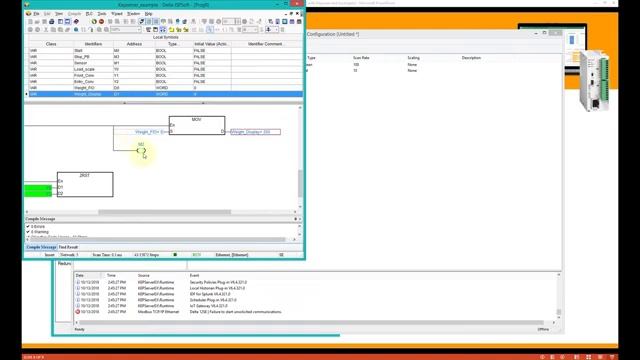Click the printer icon in the toolbar

(x=51, y=21)
